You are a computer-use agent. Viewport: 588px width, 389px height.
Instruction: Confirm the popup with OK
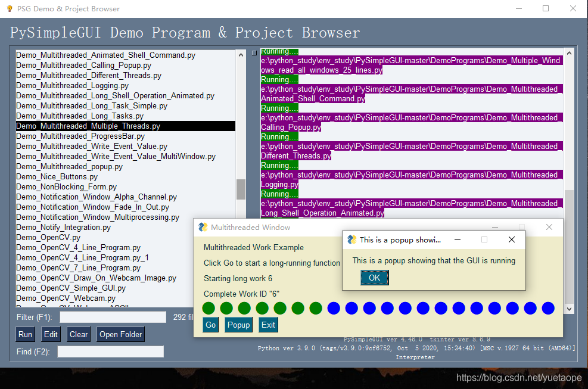coord(374,278)
